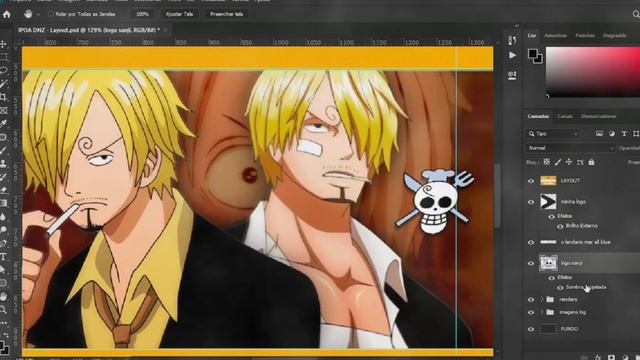The height and width of the screenshot is (360, 640).
Task: Select the Lasso tool
Action: 4,70
